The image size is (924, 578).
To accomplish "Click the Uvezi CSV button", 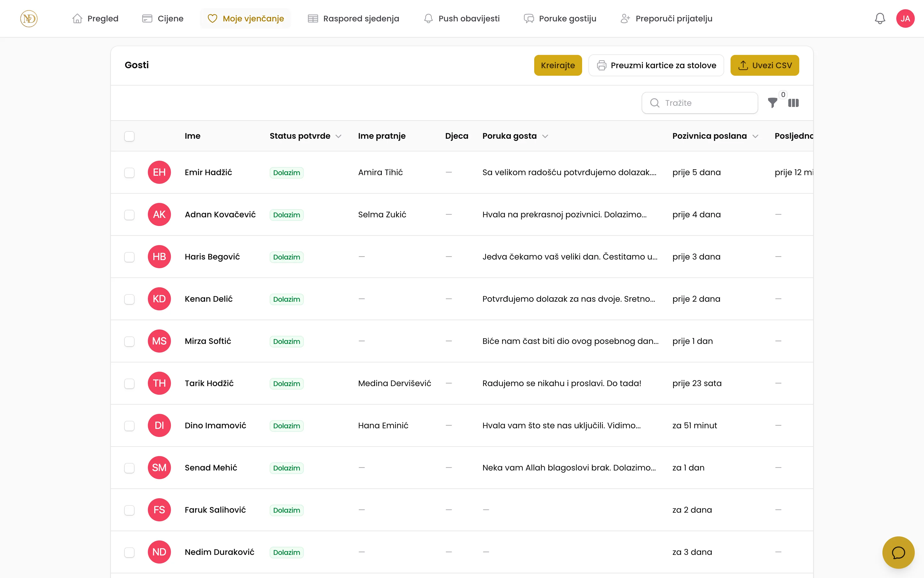I will pyautogui.click(x=764, y=65).
